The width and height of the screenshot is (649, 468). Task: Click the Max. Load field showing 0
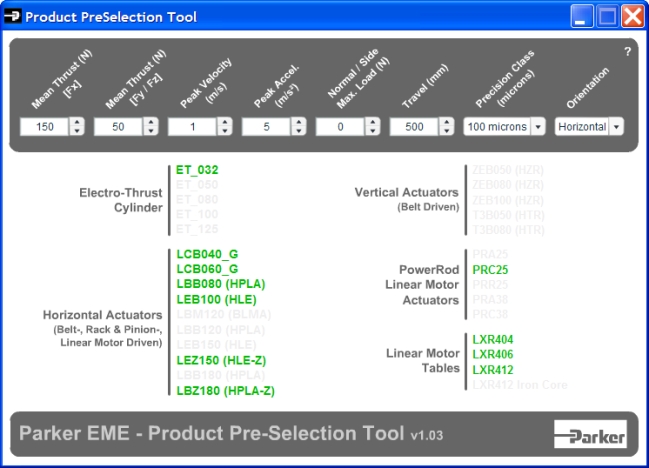tap(340, 127)
